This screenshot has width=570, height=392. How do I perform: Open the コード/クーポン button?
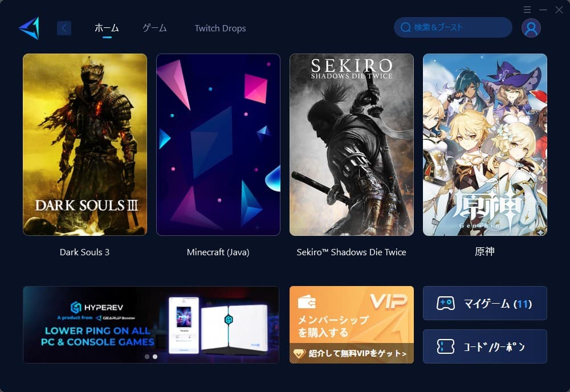click(x=485, y=346)
